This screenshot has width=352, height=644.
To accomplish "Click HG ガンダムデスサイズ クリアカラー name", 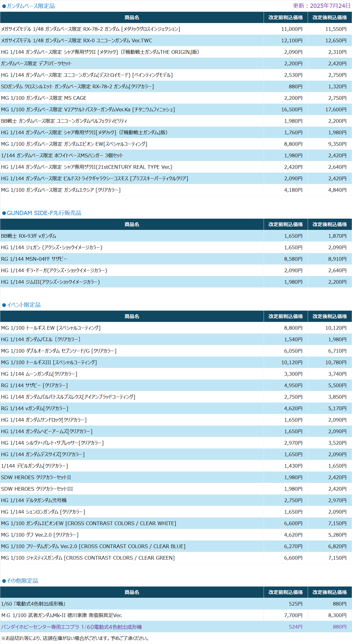I will [43, 454].
